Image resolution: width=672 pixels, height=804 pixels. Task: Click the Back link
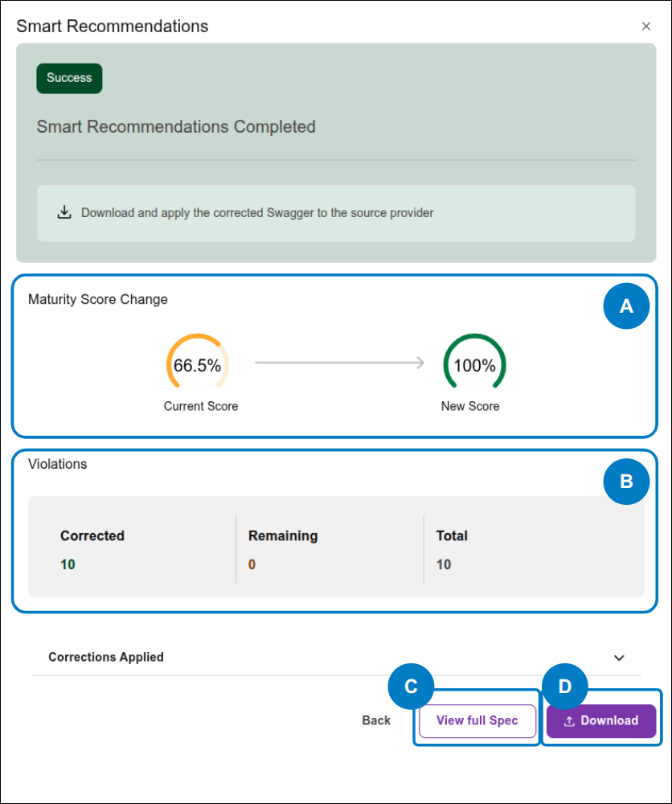(375, 720)
